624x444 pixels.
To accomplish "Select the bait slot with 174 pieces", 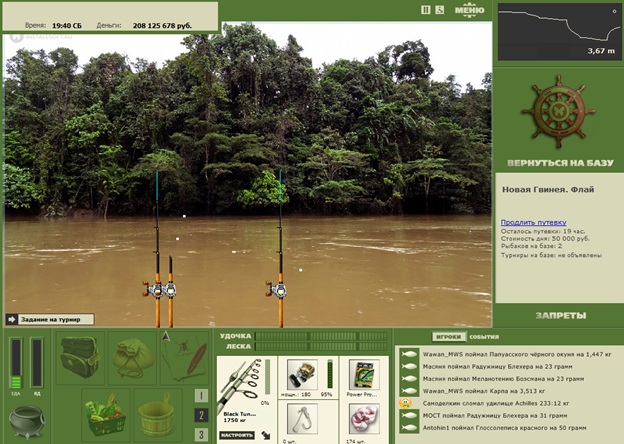I will coord(364,419).
